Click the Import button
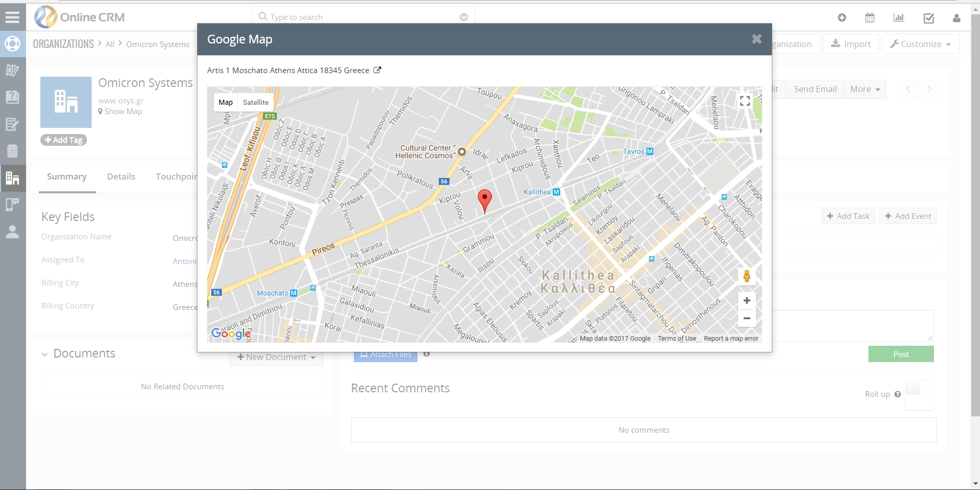 point(851,44)
